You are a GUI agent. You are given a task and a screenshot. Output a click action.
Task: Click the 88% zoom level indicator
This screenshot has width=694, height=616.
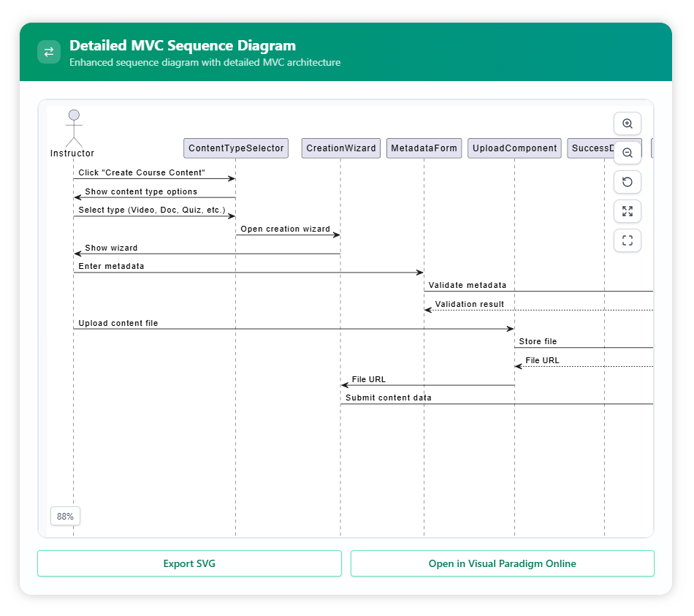pyautogui.click(x=65, y=516)
